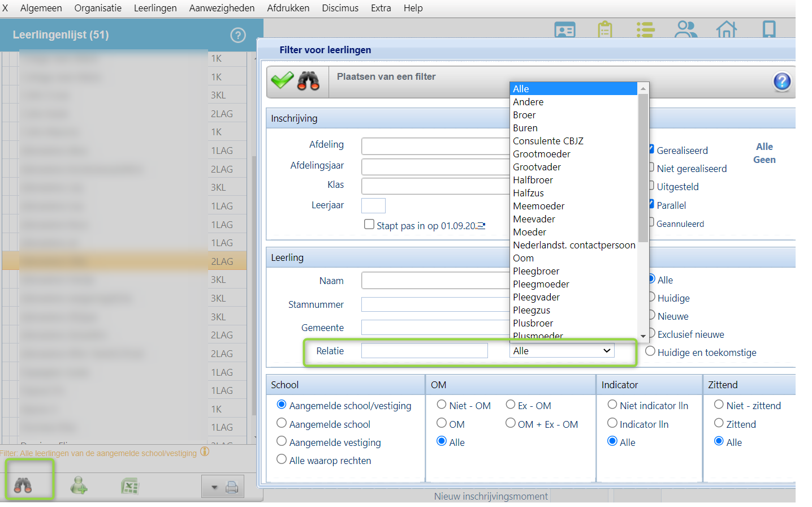Screen dimensions: 812x507
Task: Open the Relatie type dropdown showing Alle
Action: [562, 351]
